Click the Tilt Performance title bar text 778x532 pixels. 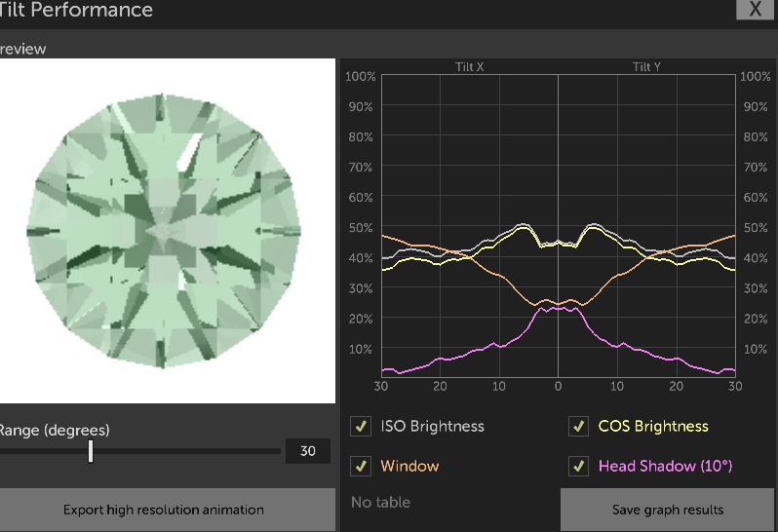(x=76, y=11)
